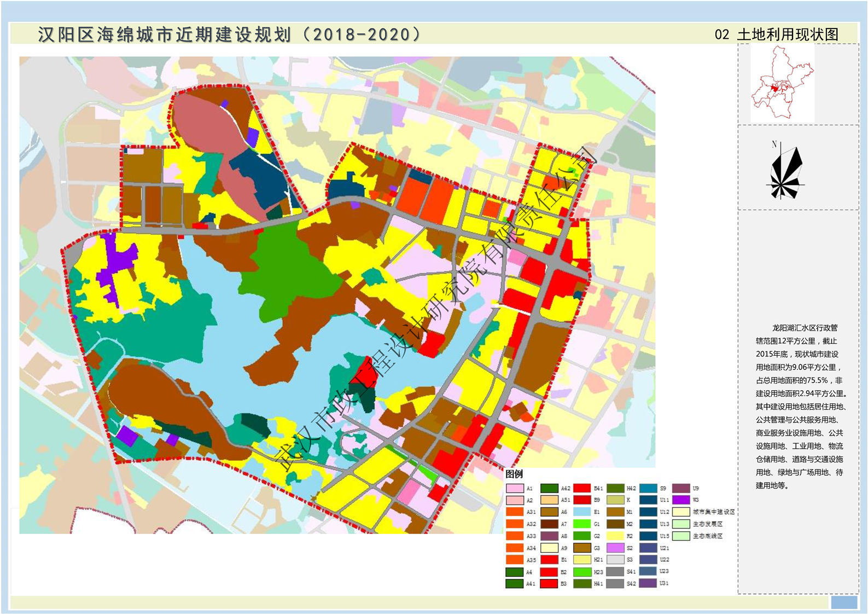Select the A1 pink legend swatch
Viewport: 868px width, 614px height.
515,488
